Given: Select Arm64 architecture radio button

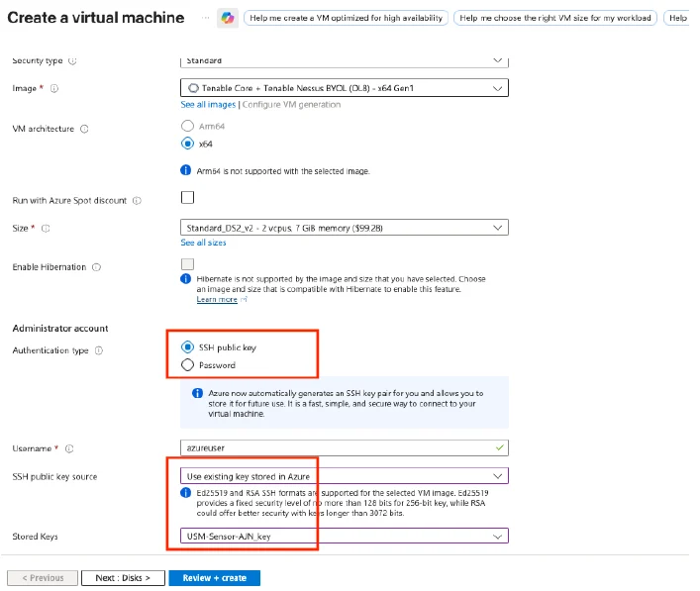Looking at the screenshot, I should (187, 126).
